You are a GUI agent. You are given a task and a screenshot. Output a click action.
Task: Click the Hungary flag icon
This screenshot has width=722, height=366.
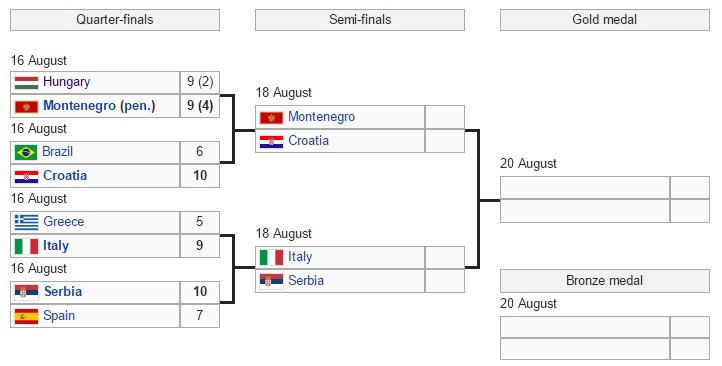click(26, 83)
